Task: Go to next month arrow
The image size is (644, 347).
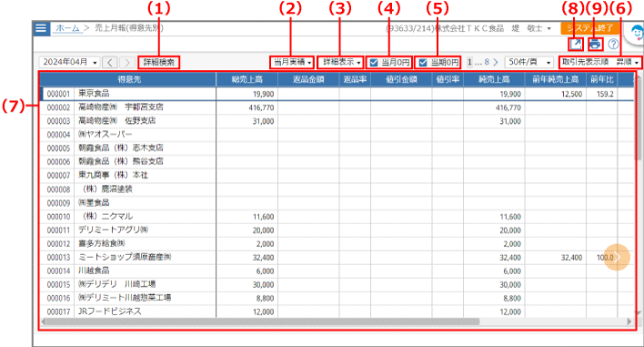Action: 127,62
